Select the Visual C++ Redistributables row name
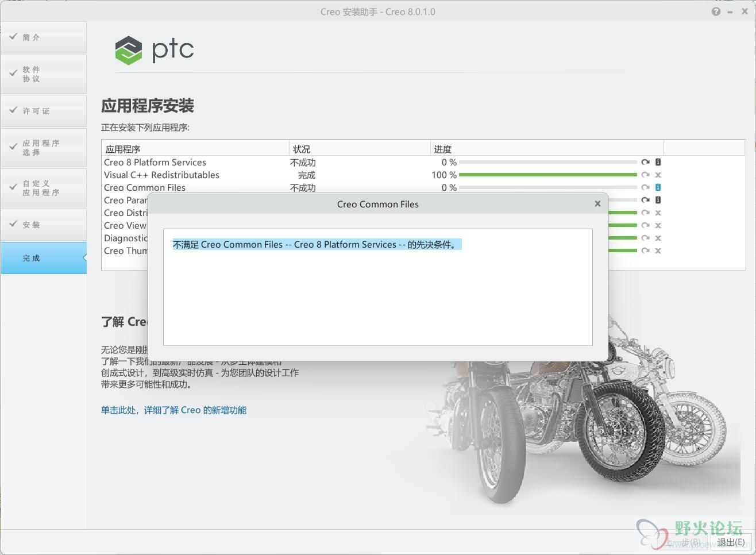The image size is (756, 555). pyautogui.click(x=161, y=175)
